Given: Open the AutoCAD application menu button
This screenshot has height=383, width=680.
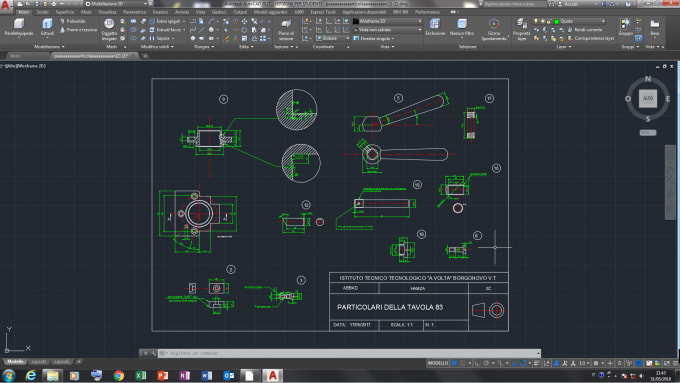Looking at the screenshot, I should tap(6, 6).
